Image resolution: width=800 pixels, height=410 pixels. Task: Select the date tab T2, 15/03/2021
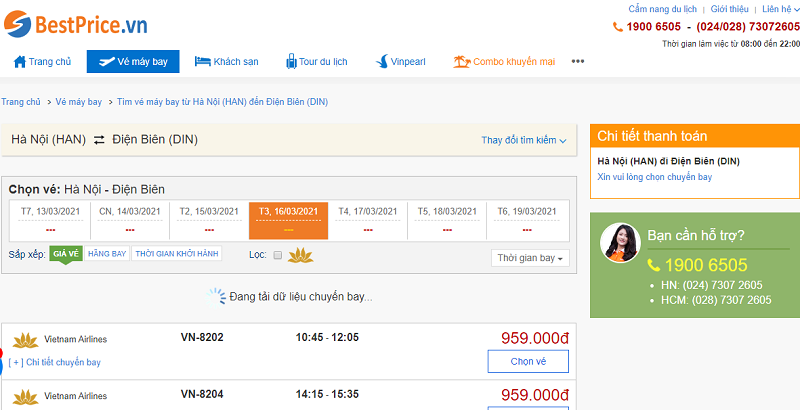point(209,220)
